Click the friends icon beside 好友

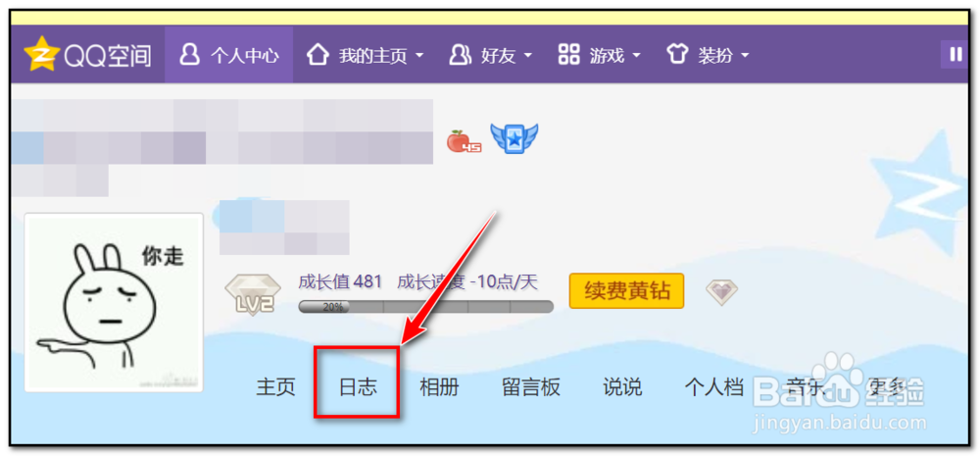point(461,55)
